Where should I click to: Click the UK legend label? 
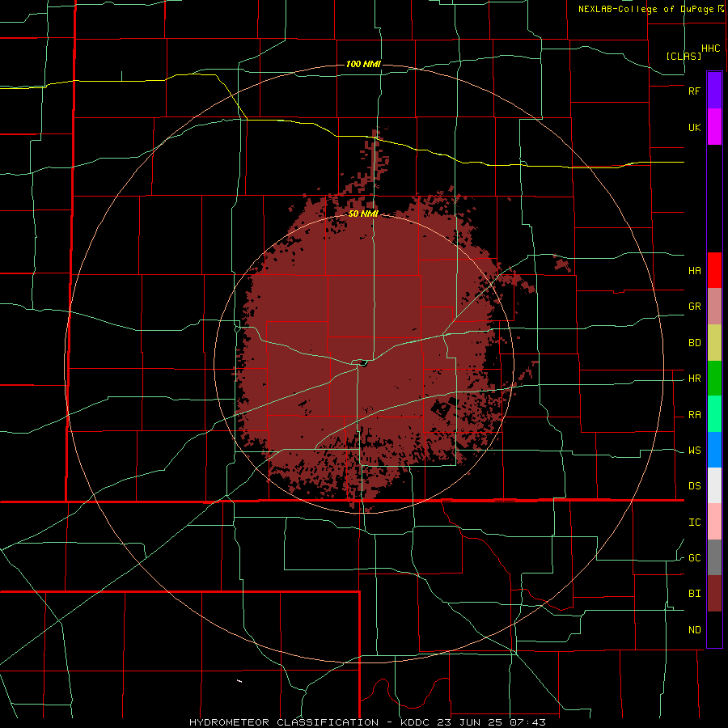click(695, 127)
